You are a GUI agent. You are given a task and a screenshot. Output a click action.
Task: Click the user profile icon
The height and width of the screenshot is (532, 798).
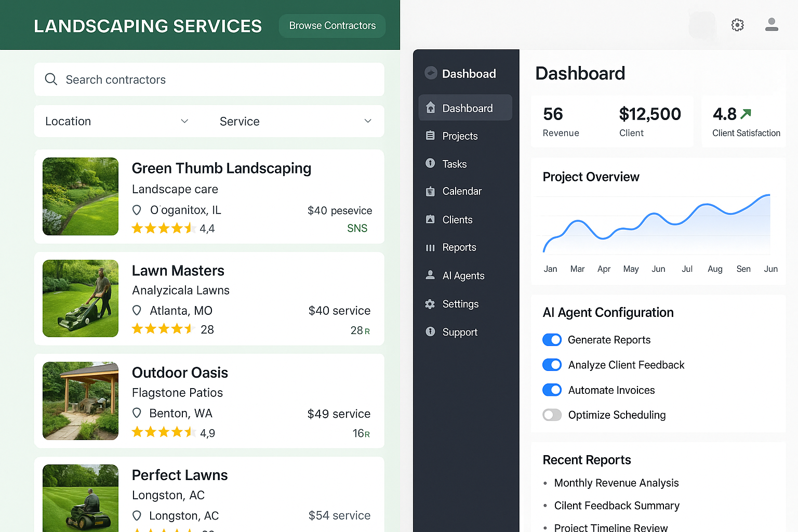[x=772, y=24]
